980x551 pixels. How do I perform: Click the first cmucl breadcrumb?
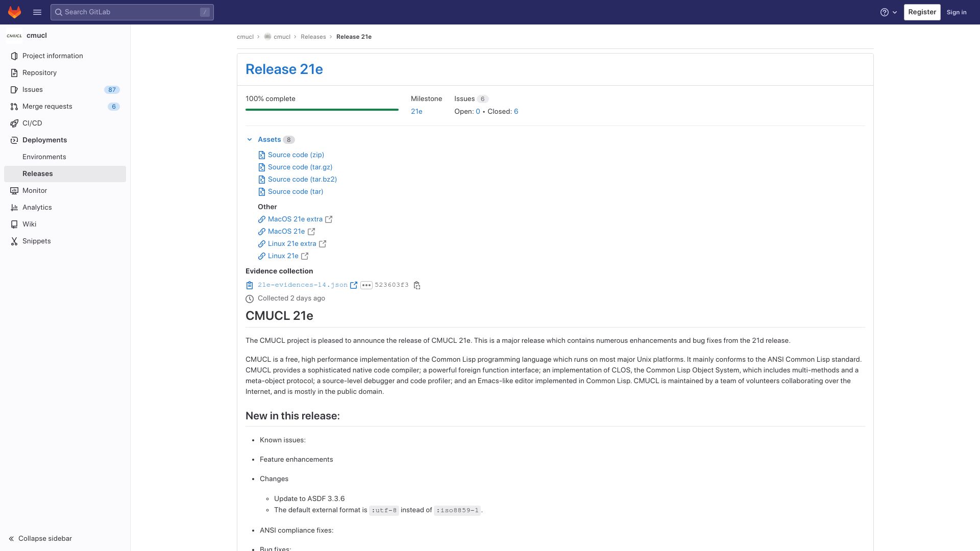click(245, 37)
